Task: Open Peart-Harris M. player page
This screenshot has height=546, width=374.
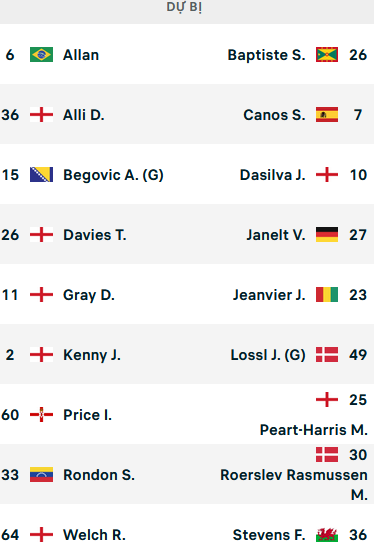Action: tap(314, 430)
